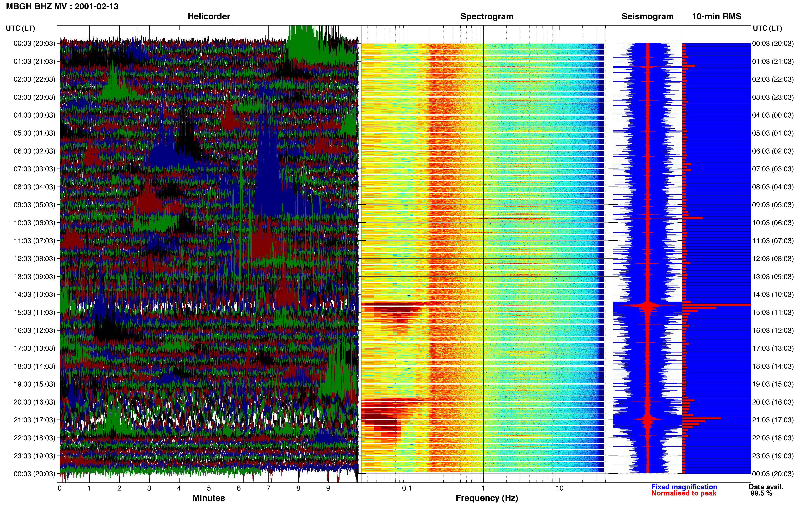Select right time label 21:03 (17:03)
The height and width of the screenshot is (508, 812).
pos(773,420)
